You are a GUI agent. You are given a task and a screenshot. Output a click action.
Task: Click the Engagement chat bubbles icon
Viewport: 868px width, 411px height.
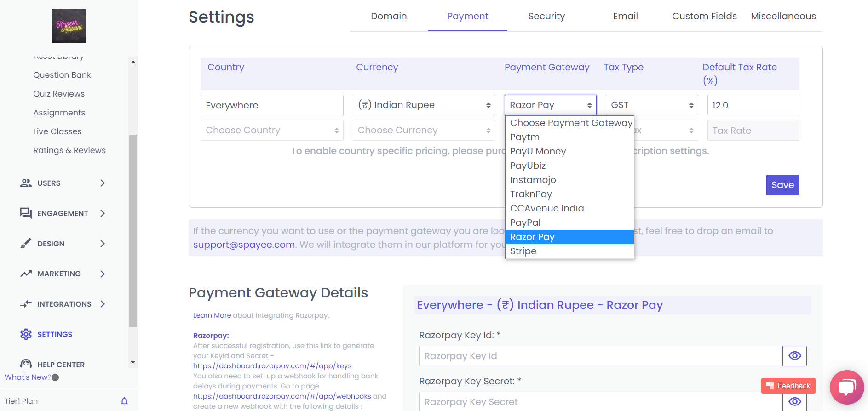click(x=26, y=213)
